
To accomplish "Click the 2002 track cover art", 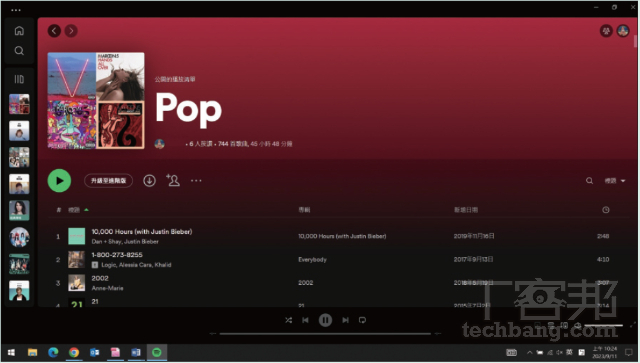I will (76, 283).
